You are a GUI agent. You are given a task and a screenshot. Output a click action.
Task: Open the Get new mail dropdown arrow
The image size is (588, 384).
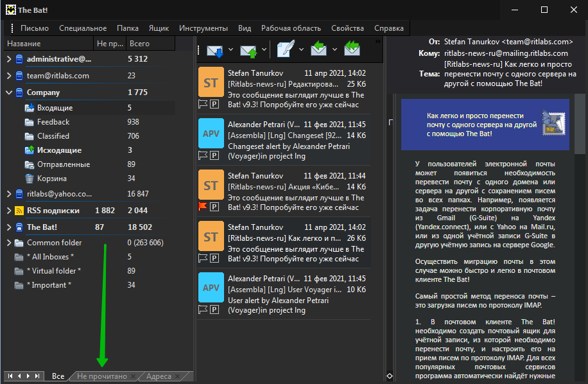[x=230, y=49]
